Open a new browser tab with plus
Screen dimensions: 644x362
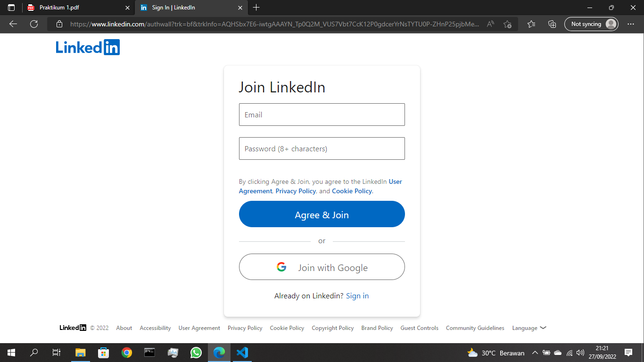tap(256, 8)
